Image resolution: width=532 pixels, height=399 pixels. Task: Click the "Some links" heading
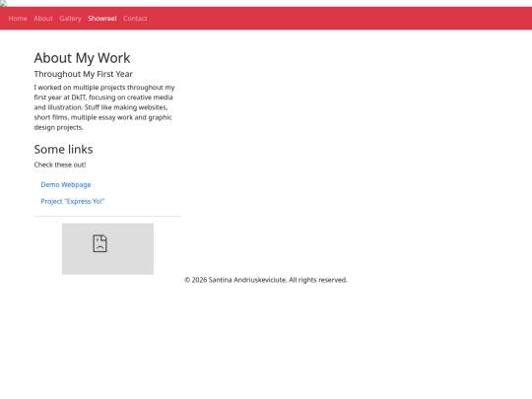pos(63,150)
